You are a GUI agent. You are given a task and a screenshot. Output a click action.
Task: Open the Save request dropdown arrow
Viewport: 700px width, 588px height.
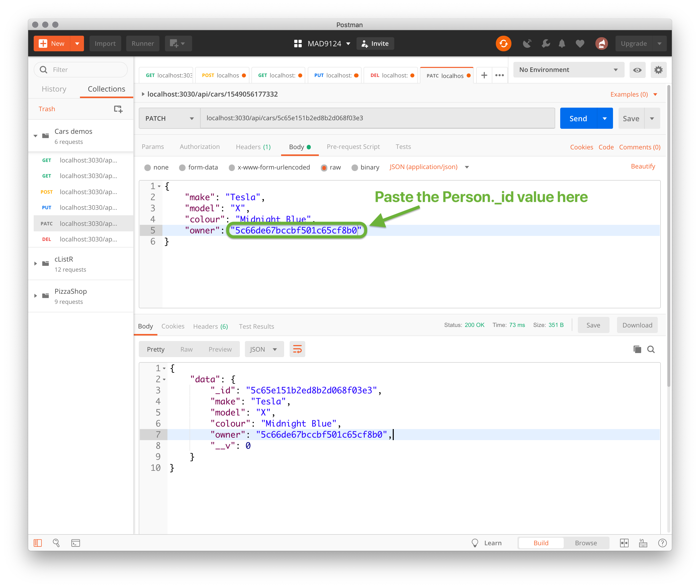[652, 118]
